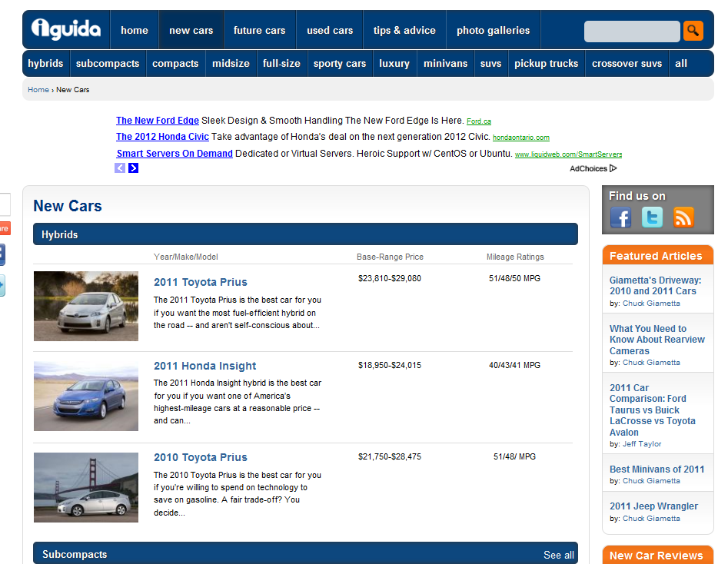This screenshot has width=728, height=564.
Task: Click author Jeff Taylor link
Action: coord(642,444)
